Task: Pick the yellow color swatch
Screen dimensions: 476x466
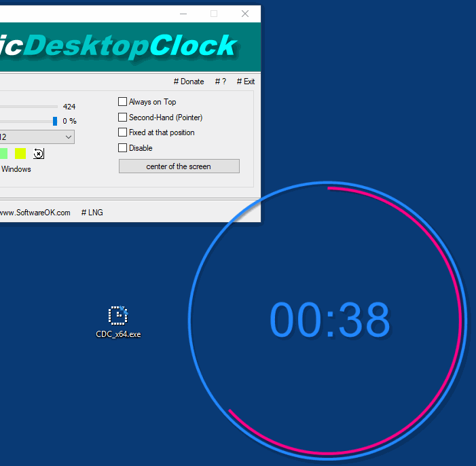Action: 20,154
